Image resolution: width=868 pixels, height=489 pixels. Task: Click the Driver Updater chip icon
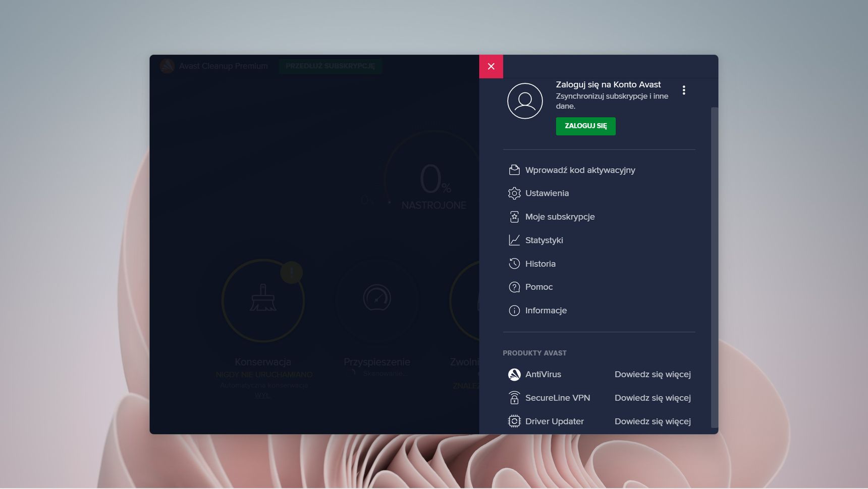click(x=514, y=421)
